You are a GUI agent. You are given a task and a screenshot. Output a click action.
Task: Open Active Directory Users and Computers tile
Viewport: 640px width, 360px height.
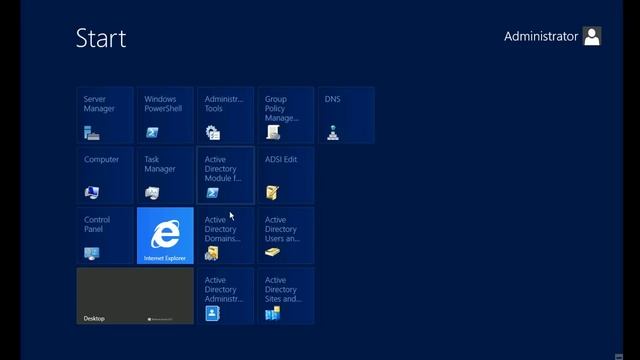click(286, 236)
